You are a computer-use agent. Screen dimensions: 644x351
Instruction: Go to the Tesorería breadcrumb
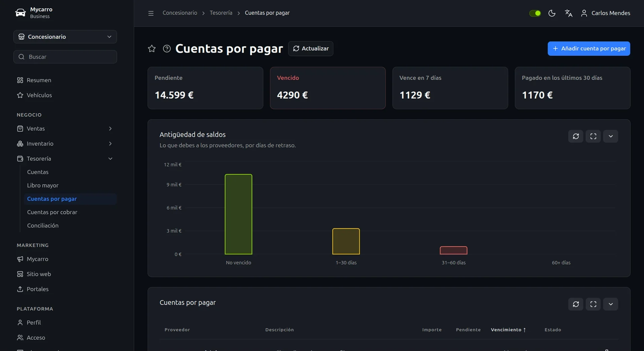221,13
